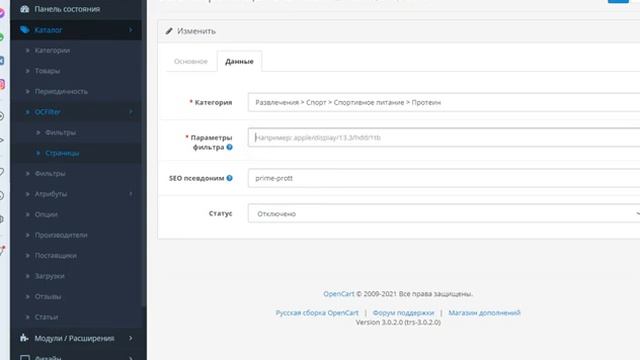Open Загрузки sidebar item
Viewport: 640px width, 360px height.
point(49,276)
